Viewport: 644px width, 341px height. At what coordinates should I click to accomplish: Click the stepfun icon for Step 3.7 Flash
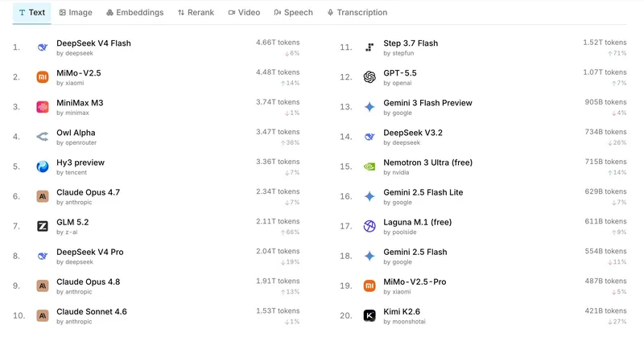click(369, 47)
